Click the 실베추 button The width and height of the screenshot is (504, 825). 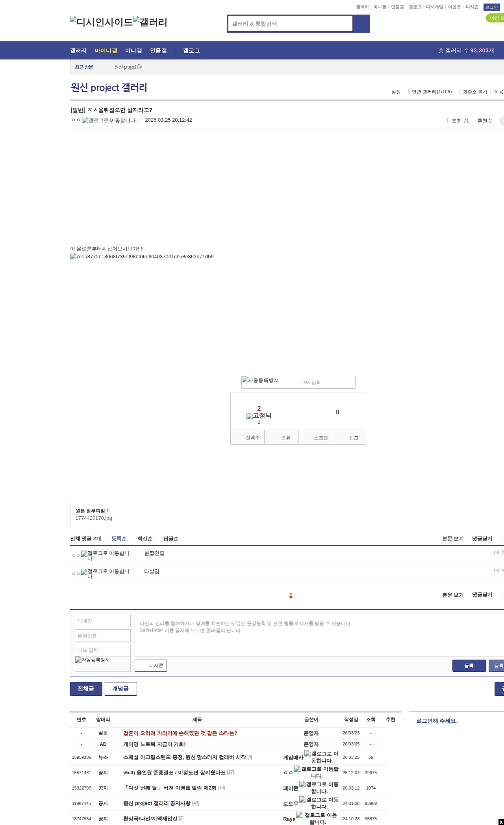247,438
